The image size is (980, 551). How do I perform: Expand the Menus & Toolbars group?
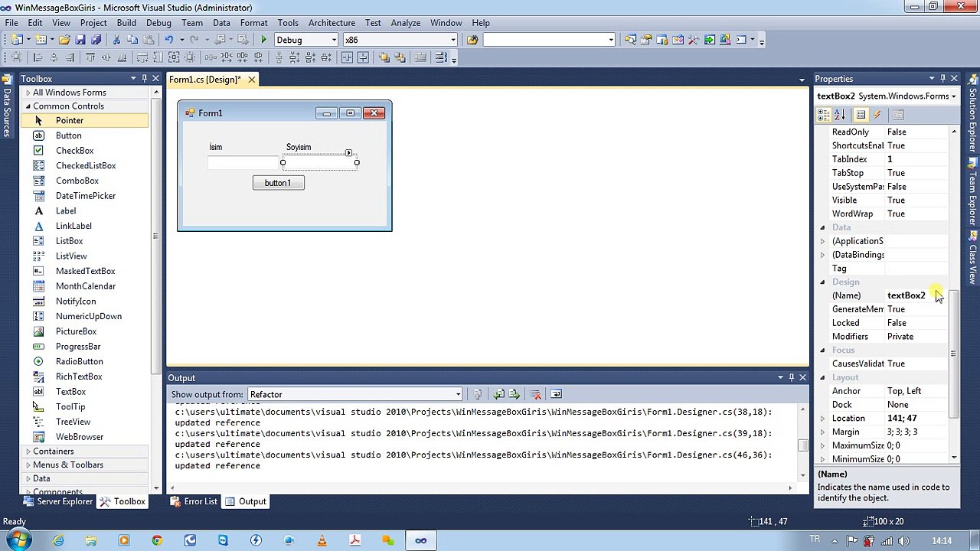pyautogui.click(x=28, y=465)
